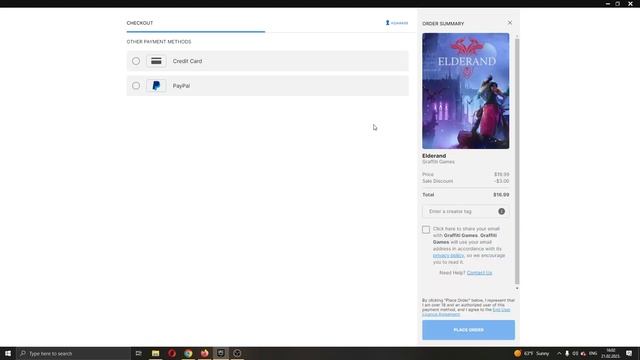Click the order summary scrollbar
Screen dimensions: 640x360
pos(517,161)
